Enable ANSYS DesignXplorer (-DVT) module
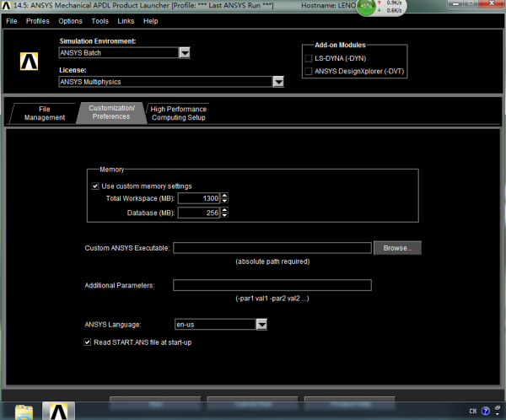Image resolution: width=506 pixels, height=420 pixels. click(309, 71)
